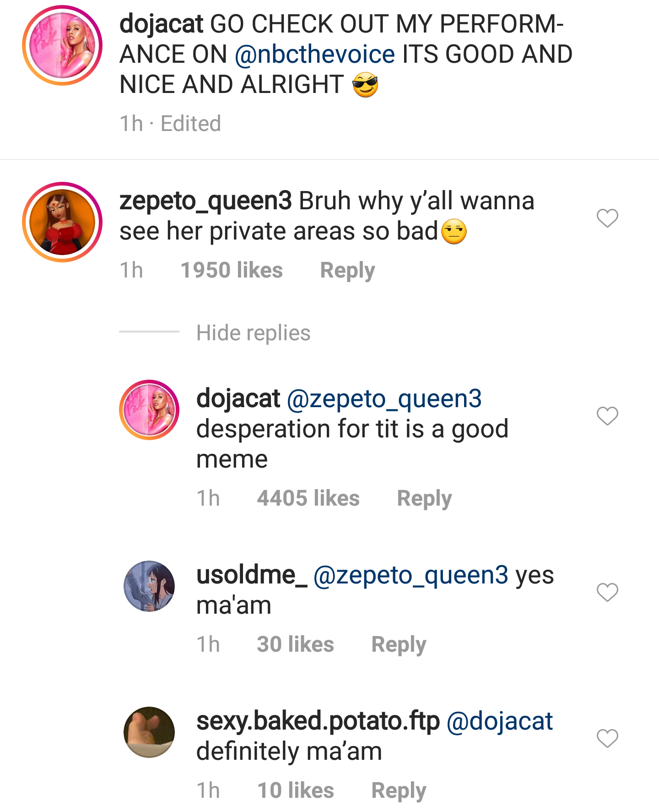Open sexy.baked.potato.ftp's profile avatar
This screenshot has width=659, height=812.
click(149, 732)
